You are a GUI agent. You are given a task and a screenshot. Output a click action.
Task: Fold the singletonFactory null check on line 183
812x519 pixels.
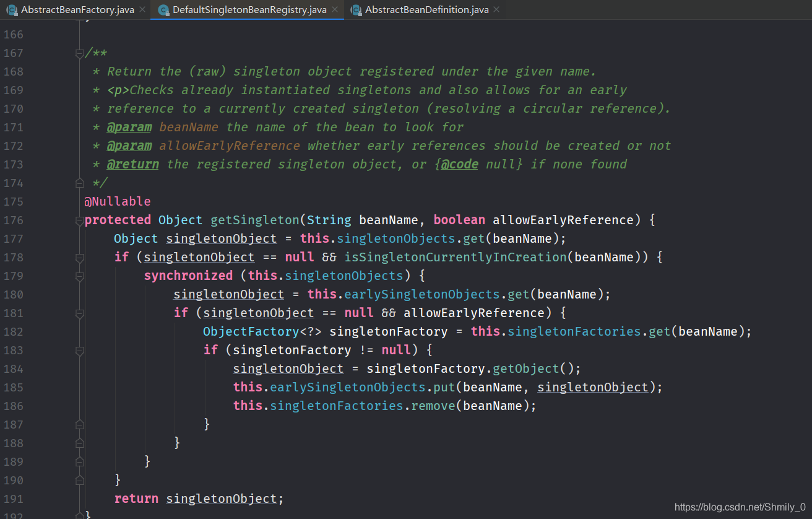(x=79, y=351)
